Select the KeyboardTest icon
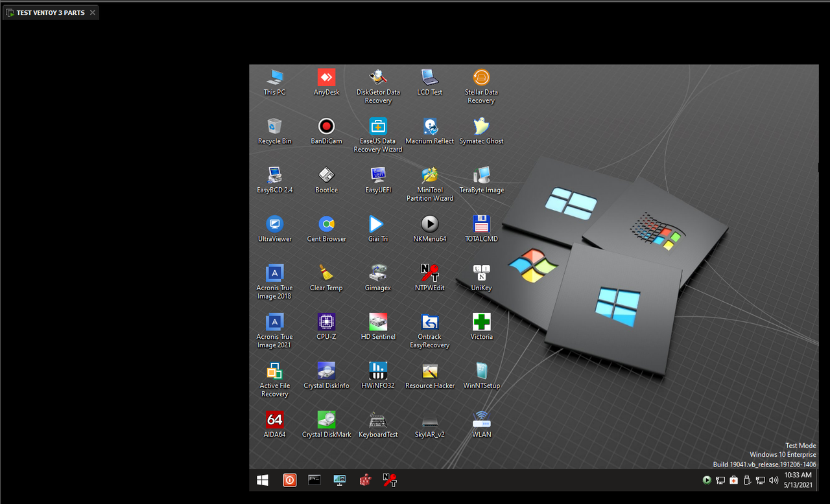This screenshot has height=504, width=830. [378, 424]
